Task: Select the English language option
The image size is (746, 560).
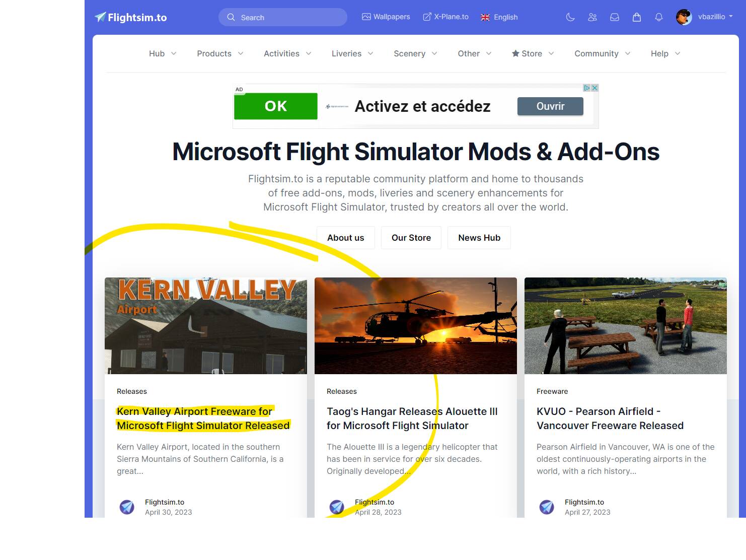Action: (499, 17)
